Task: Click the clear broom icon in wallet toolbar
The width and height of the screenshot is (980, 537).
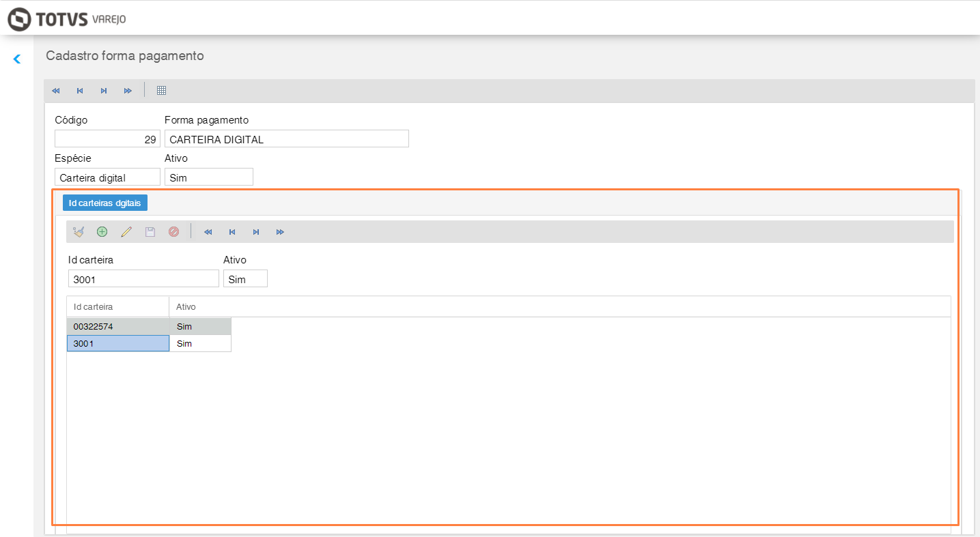Action: coord(79,232)
